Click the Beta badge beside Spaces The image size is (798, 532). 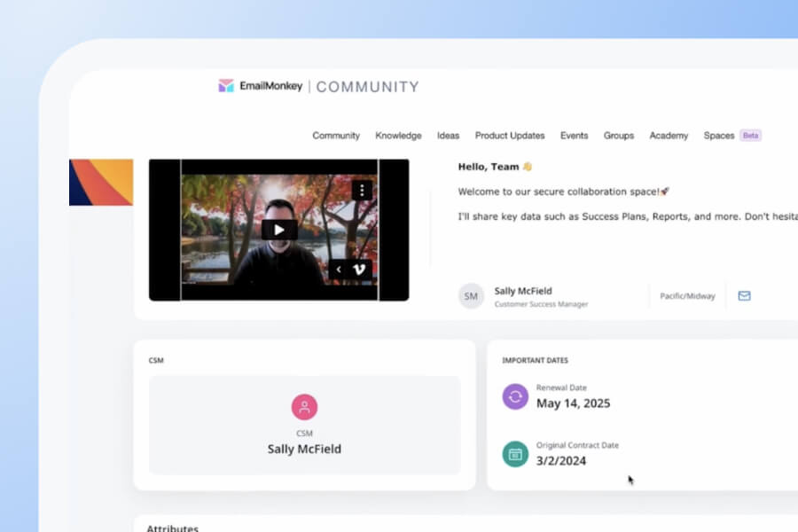pos(751,136)
